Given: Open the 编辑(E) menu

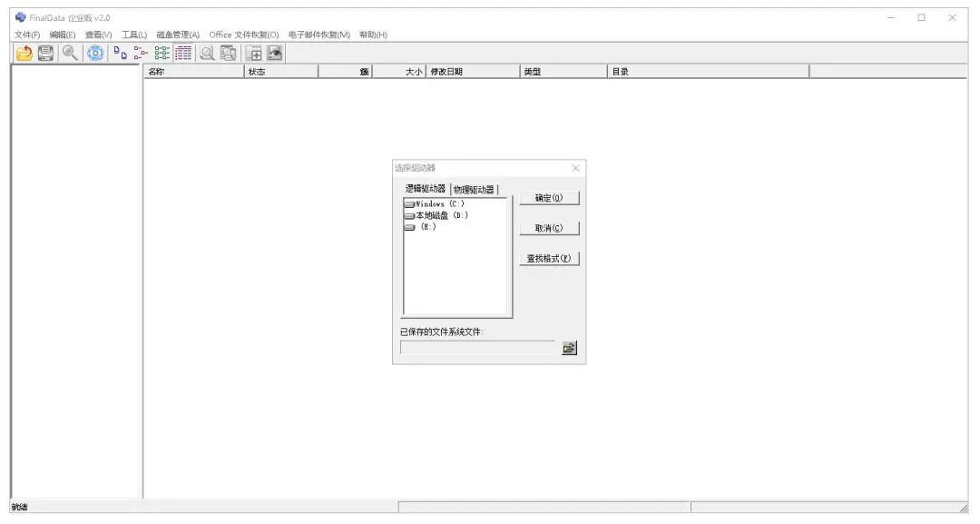Looking at the screenshot, I should pyautogui.click(x=63, y=35).
